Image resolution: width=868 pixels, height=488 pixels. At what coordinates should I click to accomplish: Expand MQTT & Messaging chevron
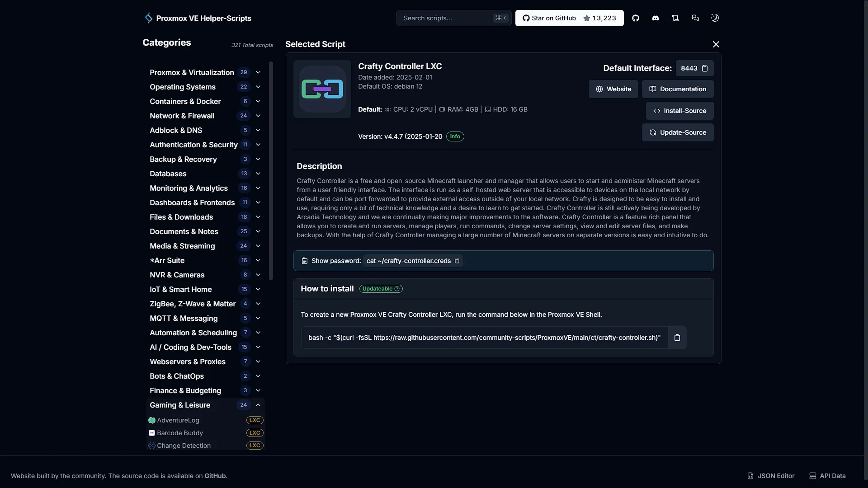(x=258, y=318)
